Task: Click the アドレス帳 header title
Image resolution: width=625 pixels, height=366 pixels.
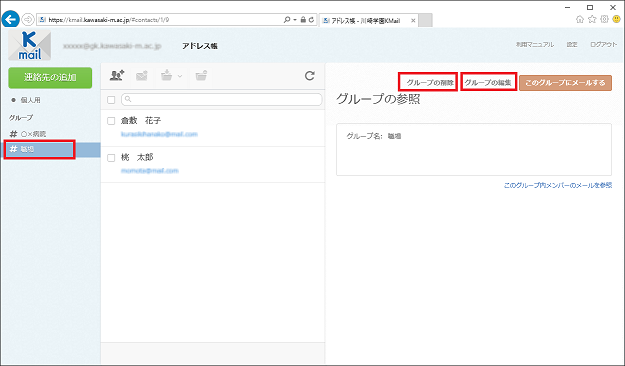Action: coord(200,46)
